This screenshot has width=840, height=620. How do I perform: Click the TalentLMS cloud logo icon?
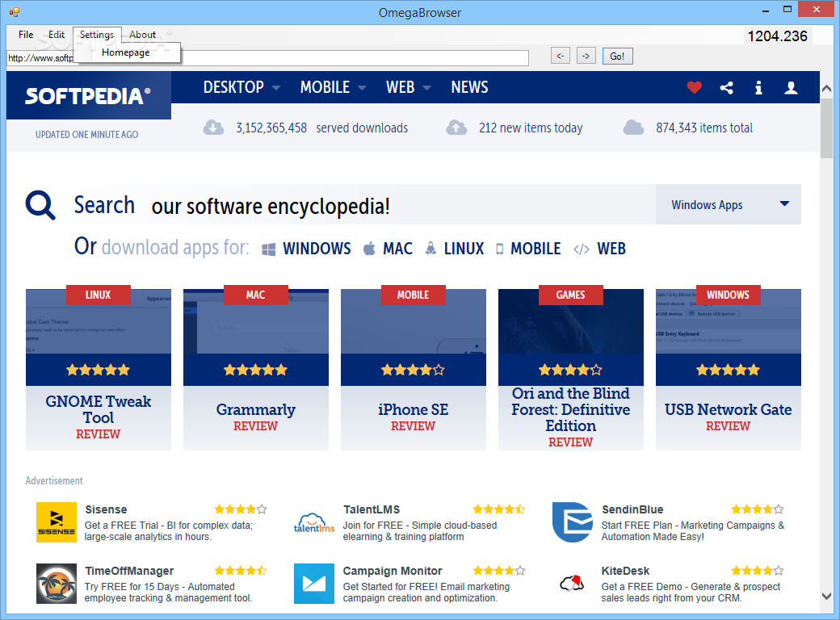314,522
